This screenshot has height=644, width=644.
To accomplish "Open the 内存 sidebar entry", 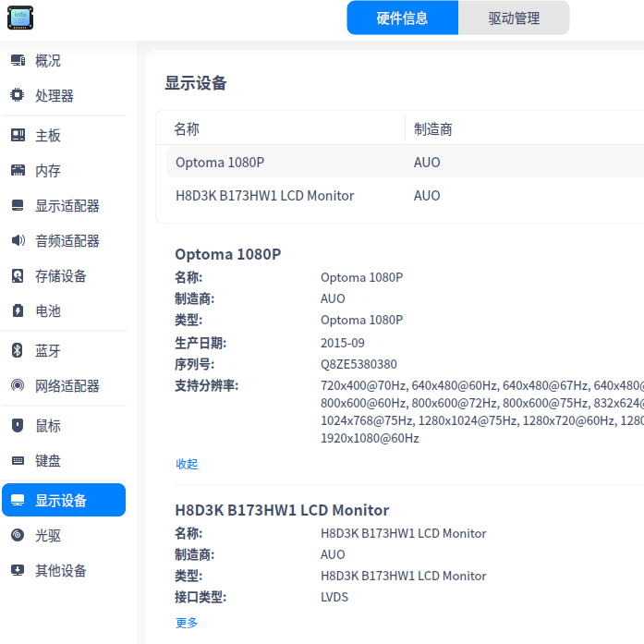I will [x=64, y=170].
